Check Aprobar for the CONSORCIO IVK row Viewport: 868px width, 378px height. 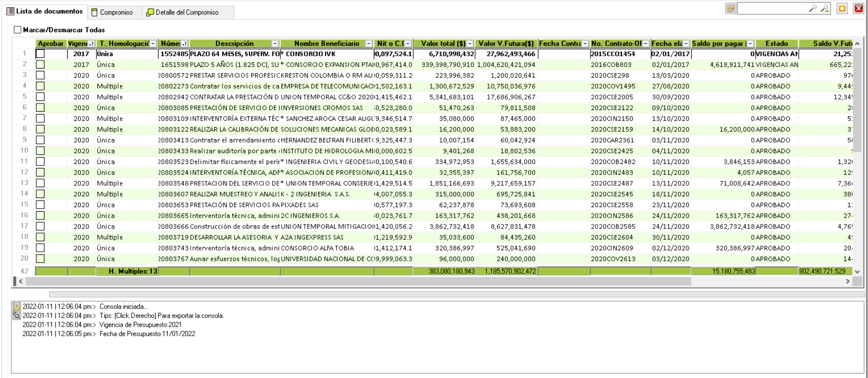[x=40, y=54]
